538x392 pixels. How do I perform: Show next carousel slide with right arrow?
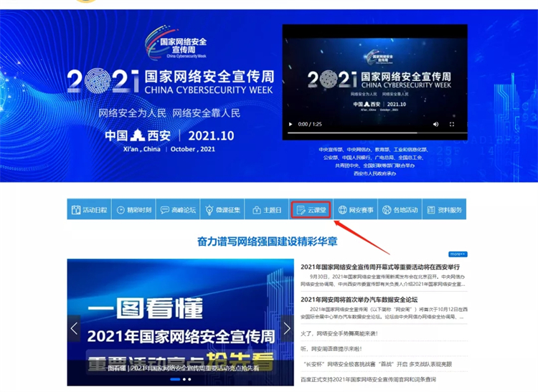point(287,329)
